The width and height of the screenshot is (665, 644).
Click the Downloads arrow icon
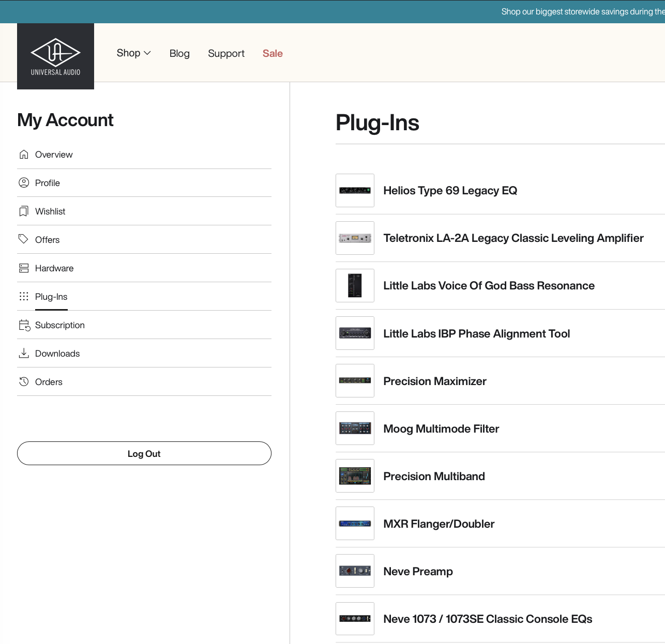[x=24, y=354]
